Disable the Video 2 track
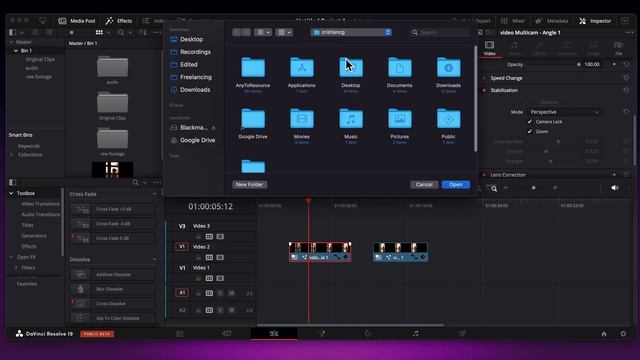Viewport: 640px width, 360px height. [x=220, y=258]
